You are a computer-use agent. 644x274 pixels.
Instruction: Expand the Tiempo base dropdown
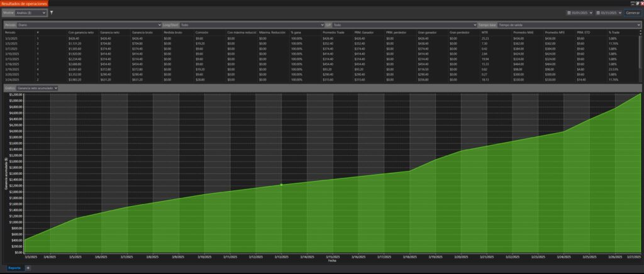coord(567,25)
